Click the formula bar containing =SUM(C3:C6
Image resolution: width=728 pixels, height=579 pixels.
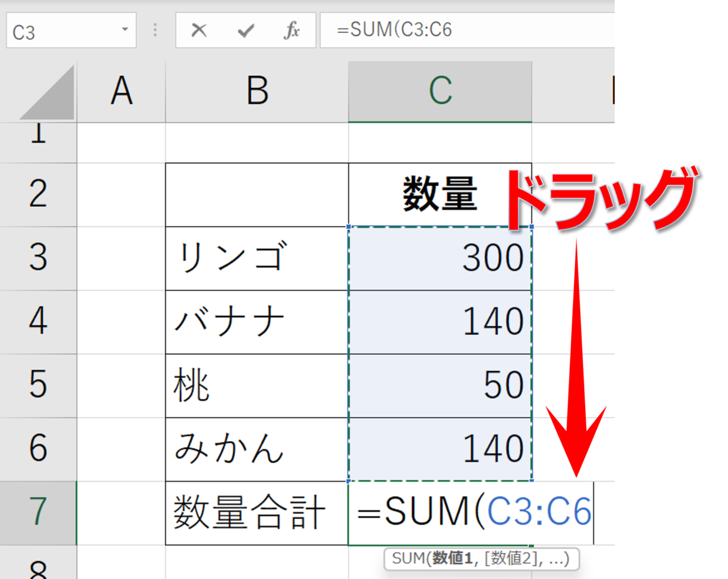(467, 30)
